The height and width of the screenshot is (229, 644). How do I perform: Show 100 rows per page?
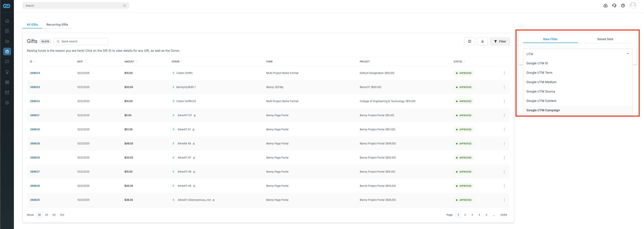[x=62, y=215]
